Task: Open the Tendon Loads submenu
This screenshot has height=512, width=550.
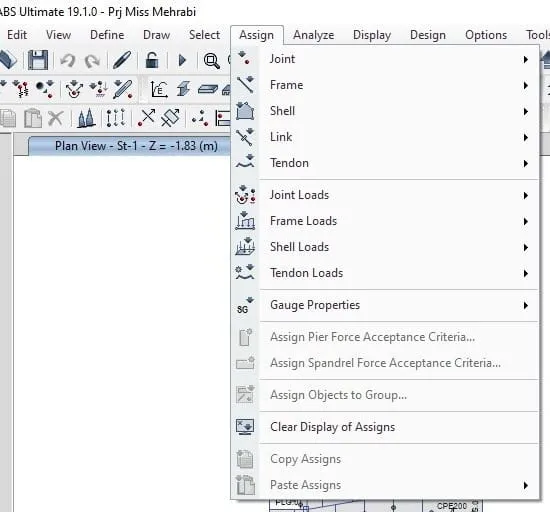Action: [385, 273]
